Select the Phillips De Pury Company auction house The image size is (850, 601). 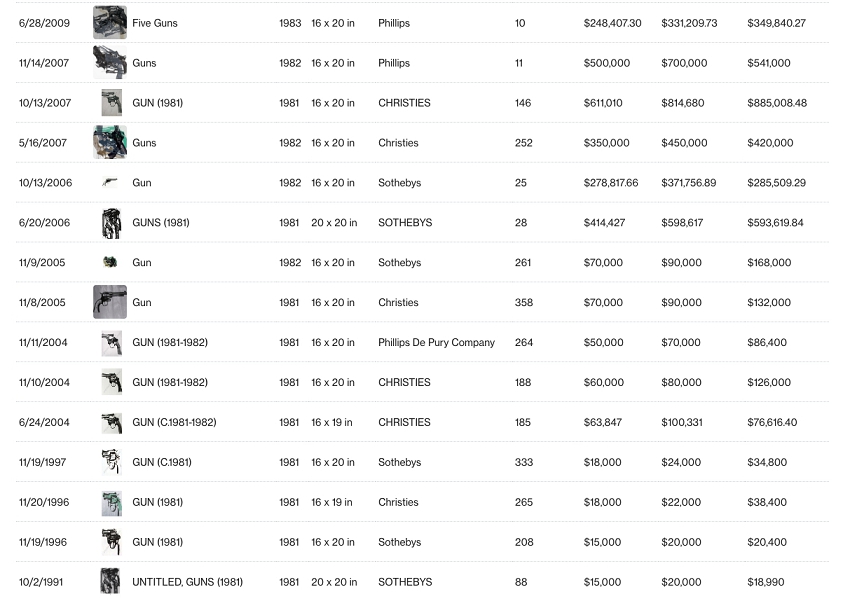click(436, 342)
